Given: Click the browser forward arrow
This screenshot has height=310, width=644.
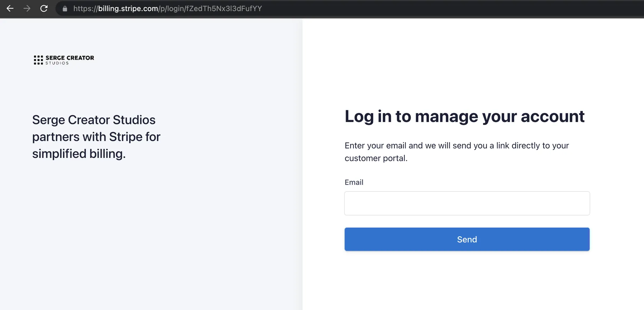Looking at the screenshot, I should (x=27, y=9).
